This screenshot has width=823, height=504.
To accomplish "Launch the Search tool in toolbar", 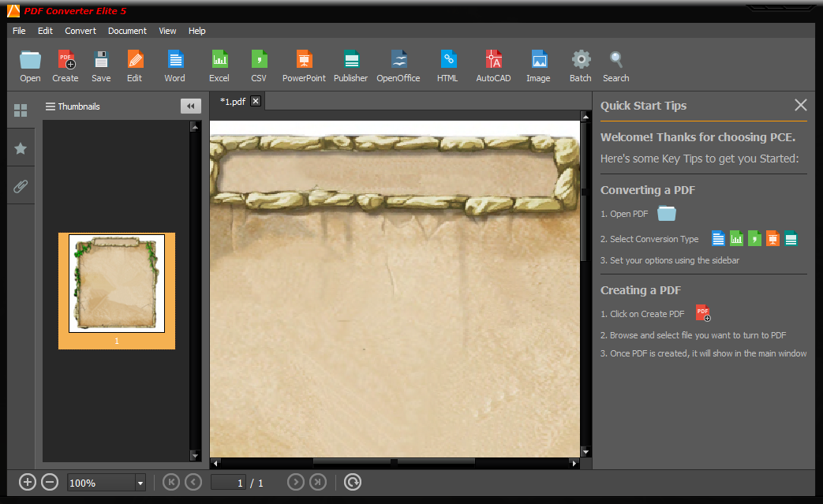I will coord(616,66).
